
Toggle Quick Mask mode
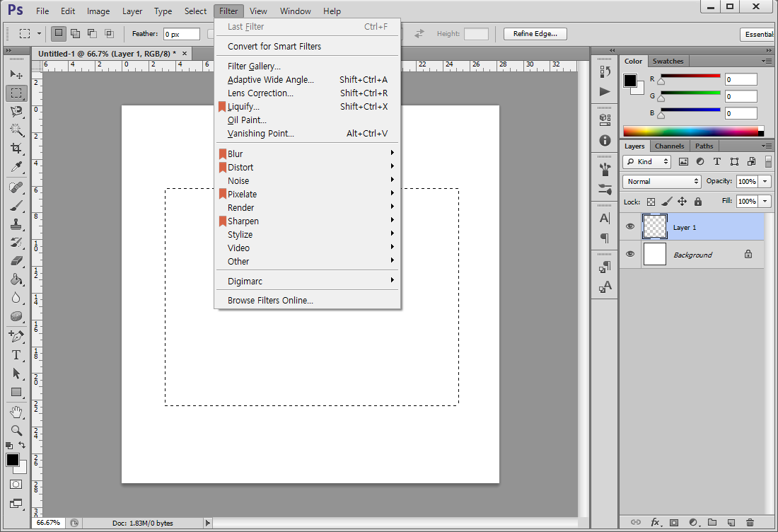pos(16,485)
